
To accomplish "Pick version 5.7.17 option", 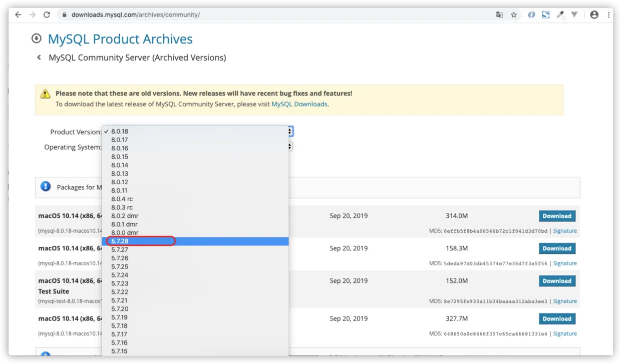I will (195, 334).
